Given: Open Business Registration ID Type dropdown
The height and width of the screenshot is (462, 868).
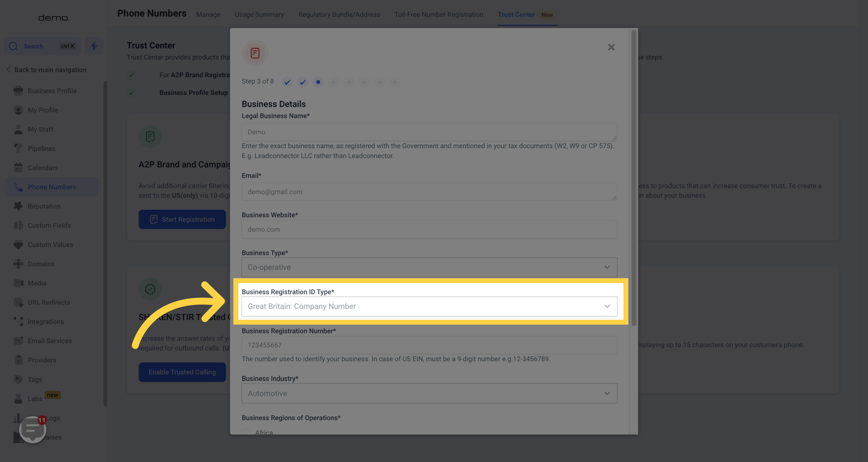Looking at the screenshot, I should coord(429,306).
